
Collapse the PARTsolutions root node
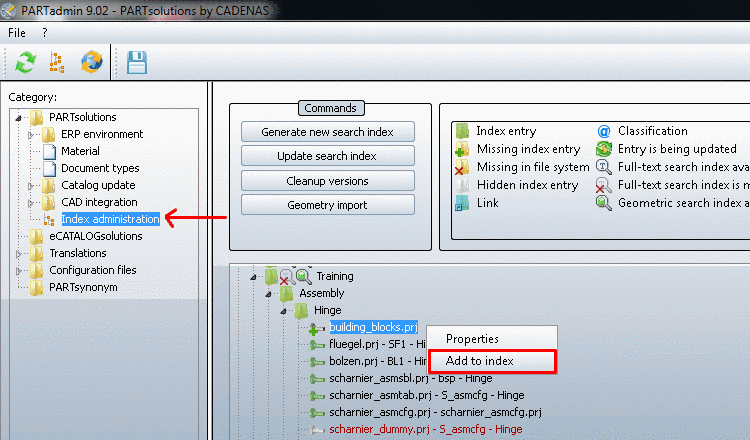tap(19, 118)
